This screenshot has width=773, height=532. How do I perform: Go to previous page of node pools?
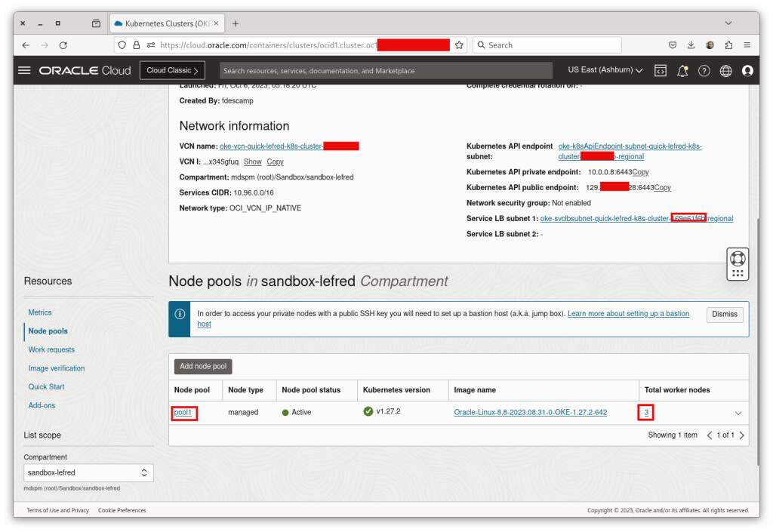tap(710, 435)
